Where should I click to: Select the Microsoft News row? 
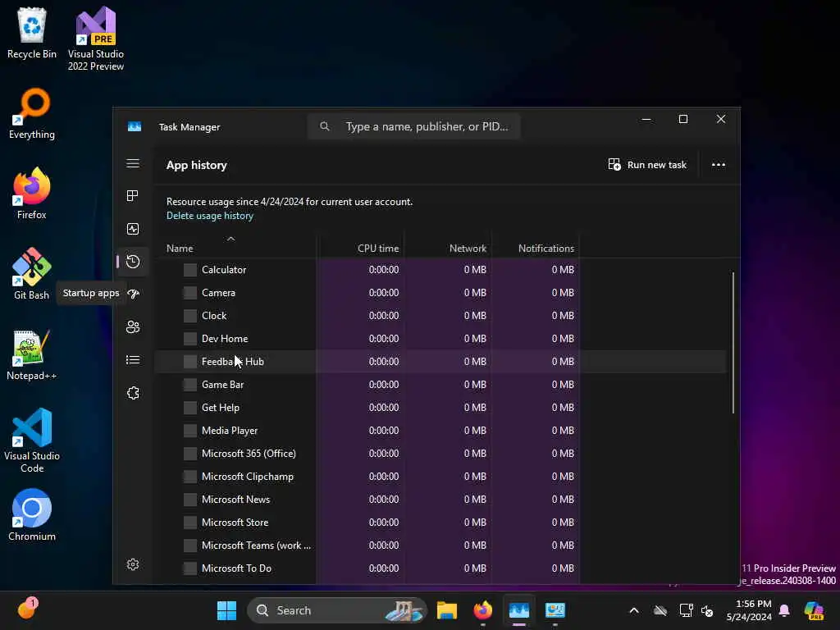[x=441, y=500]
